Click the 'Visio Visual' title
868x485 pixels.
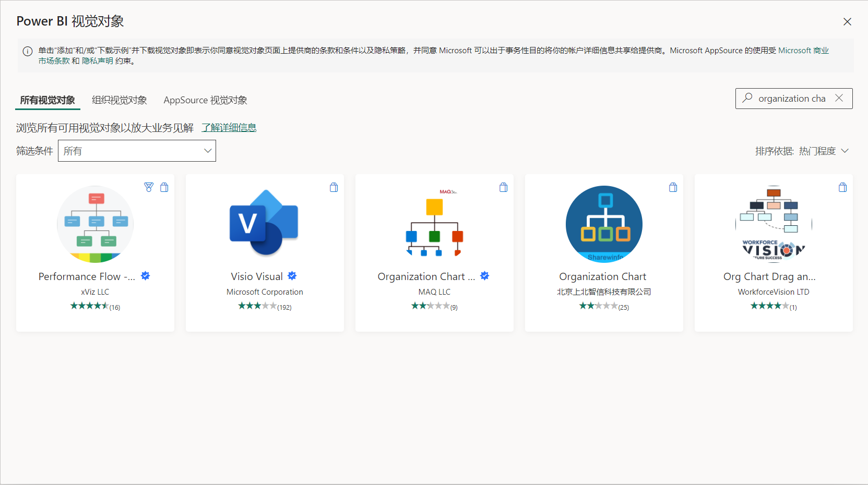pos(257,276)
